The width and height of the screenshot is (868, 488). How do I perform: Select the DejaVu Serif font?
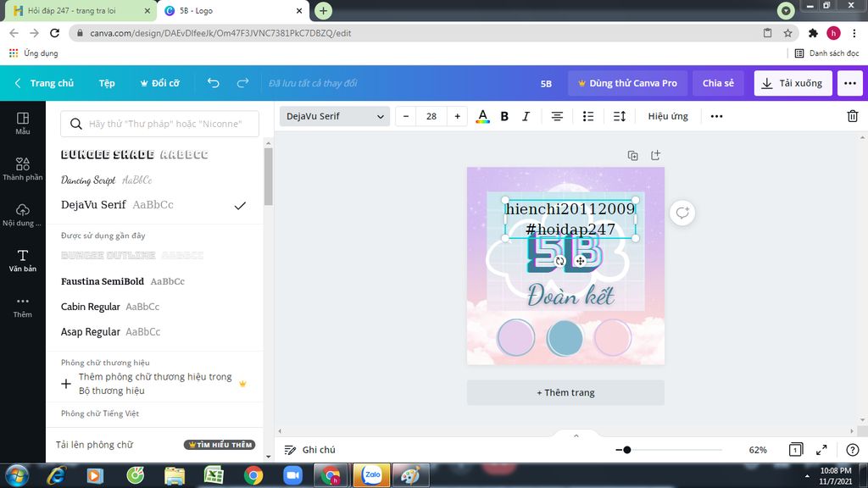[154, 205]
